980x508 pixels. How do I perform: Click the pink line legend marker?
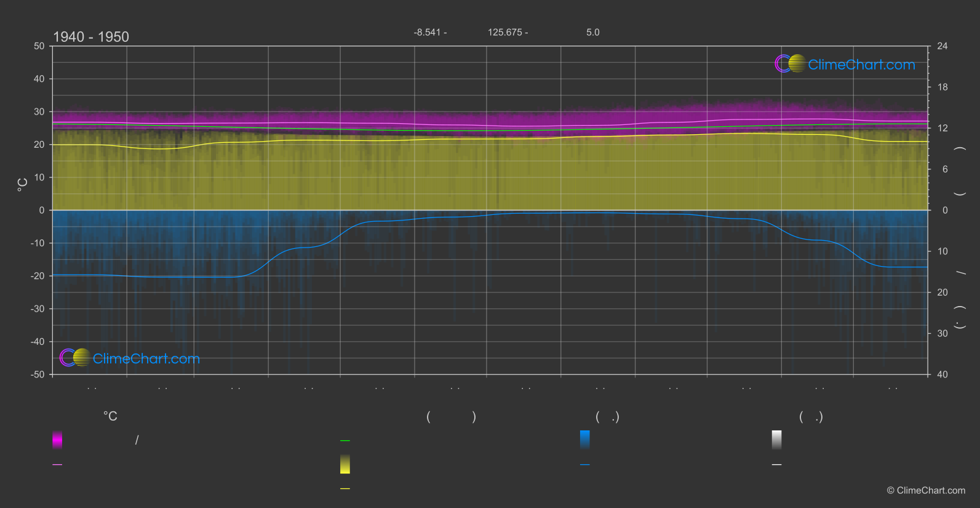tap(57, 465)
